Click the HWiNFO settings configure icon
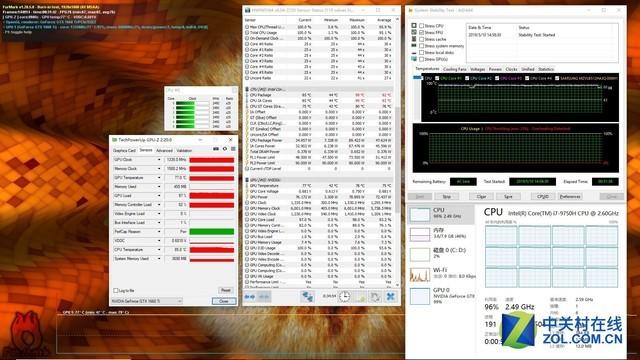Viewport: 640px width, 360px height. pyautogui.click(x=375, y=297)
